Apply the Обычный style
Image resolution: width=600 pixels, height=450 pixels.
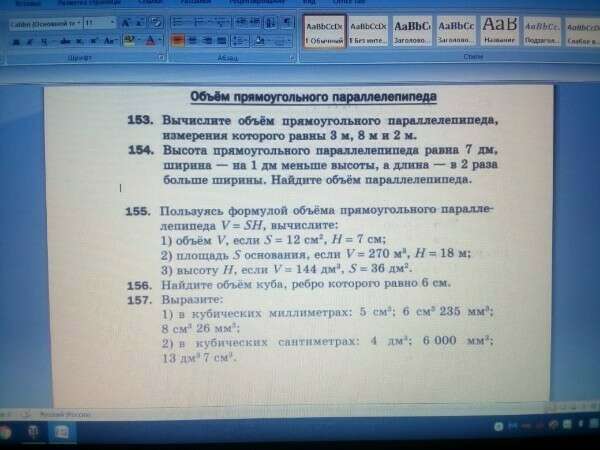324,31
